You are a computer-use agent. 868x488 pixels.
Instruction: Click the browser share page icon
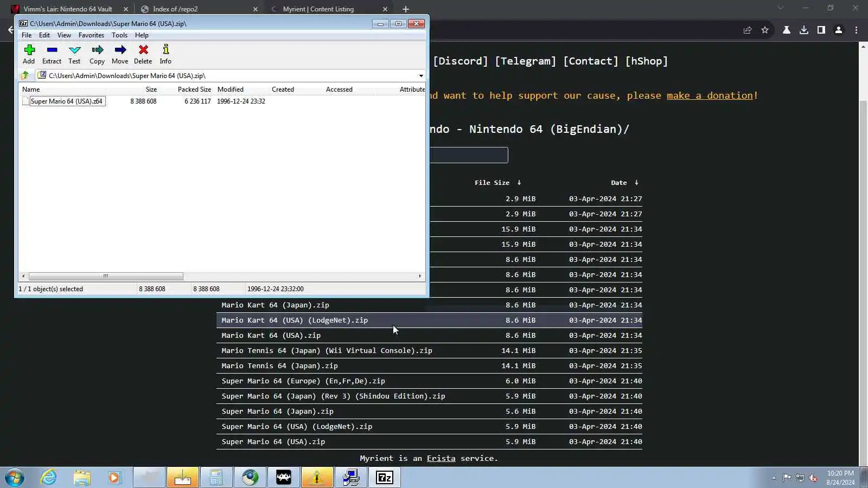(x=748, y=30)
